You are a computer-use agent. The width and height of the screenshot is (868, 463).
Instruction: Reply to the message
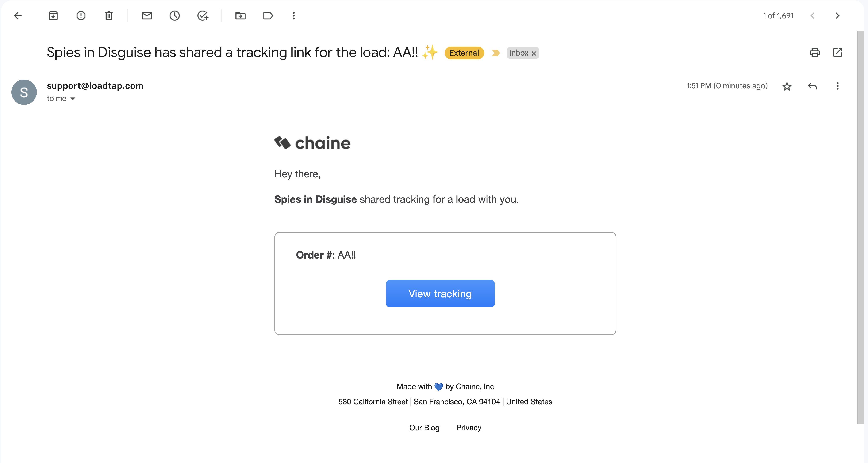point(812,86)
